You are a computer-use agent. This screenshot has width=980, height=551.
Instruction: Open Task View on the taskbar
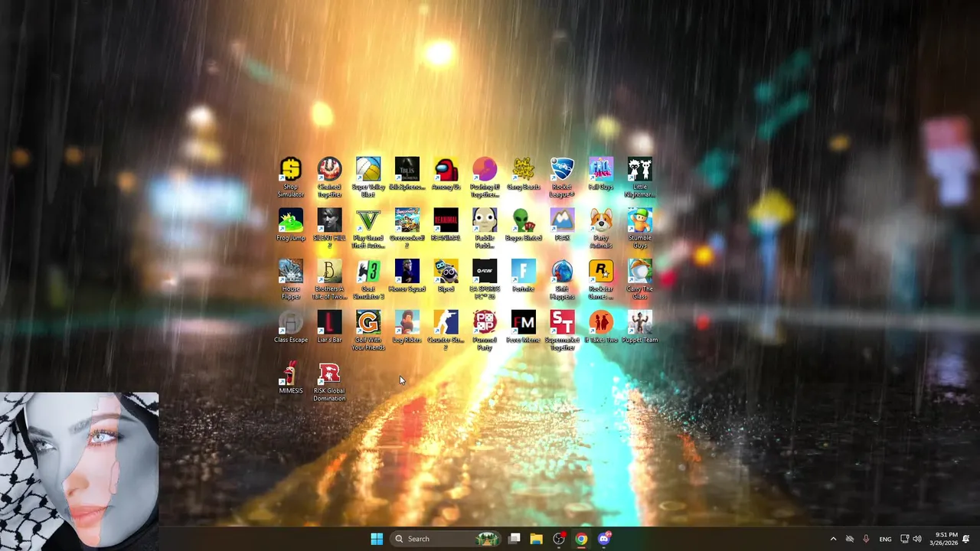click(x=514, y=539)
